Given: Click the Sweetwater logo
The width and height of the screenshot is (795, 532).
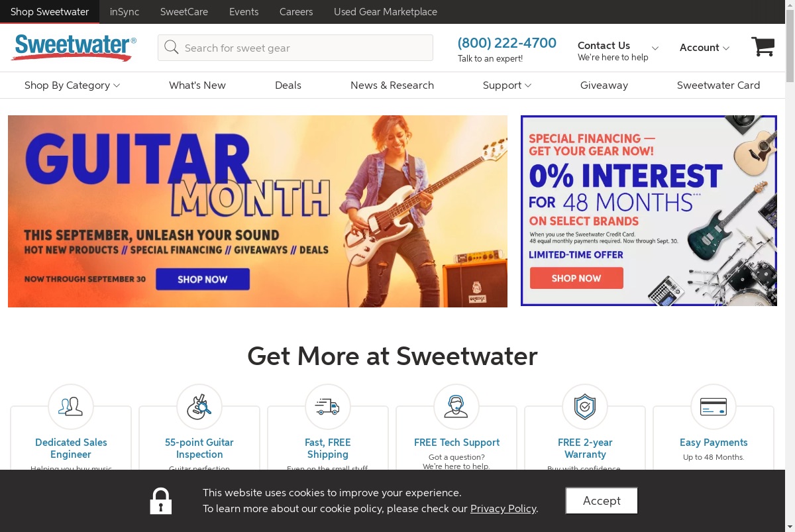Looking at the screenshot, I should pyautogui.click(x=74, y=48).
